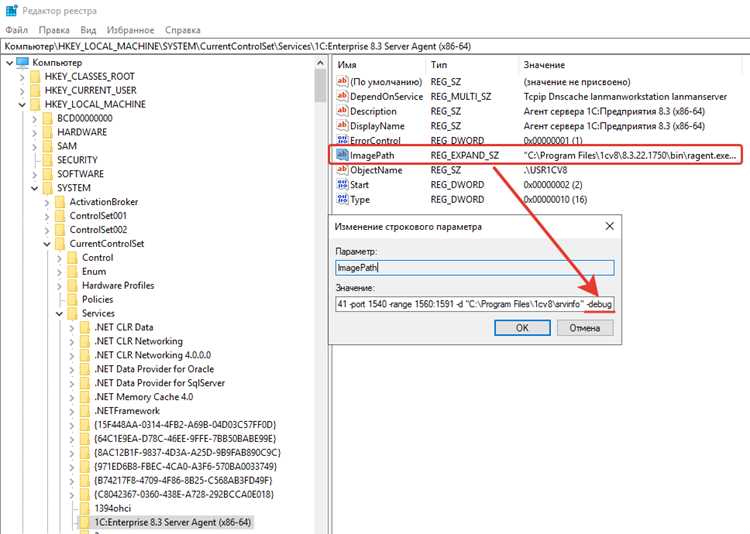750x534 pixels.
Task: Click the .\USR1CV8 value of ObjectName
Action: (545, 170)
